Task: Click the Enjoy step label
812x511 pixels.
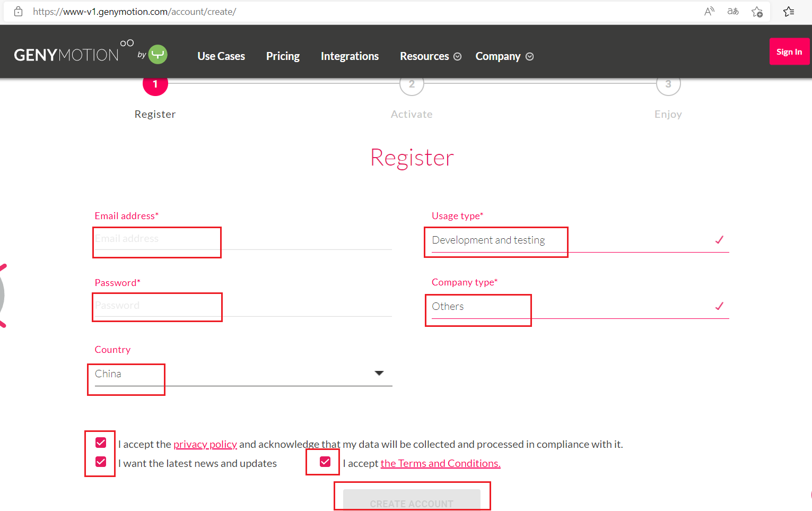Action: coord(668,114)
